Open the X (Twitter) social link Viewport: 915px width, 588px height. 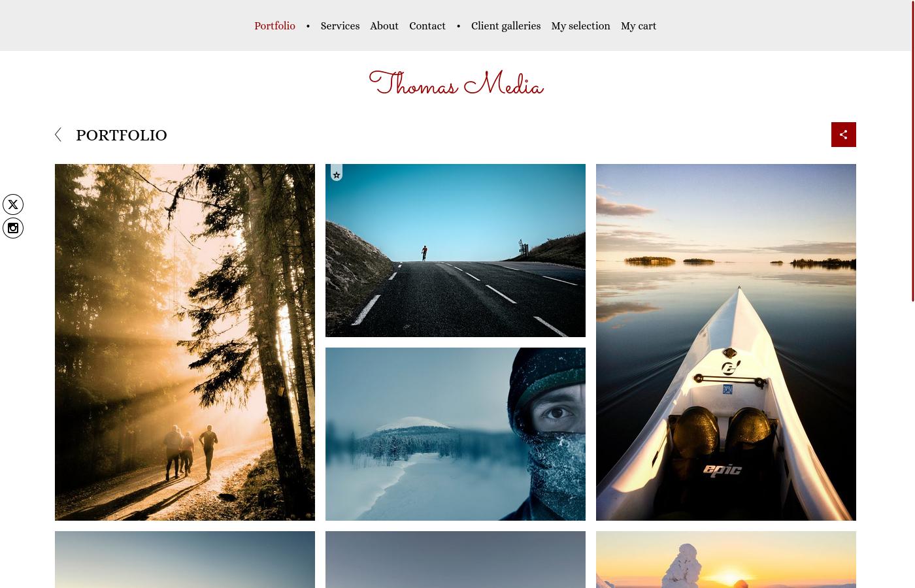tap(13, 204)
